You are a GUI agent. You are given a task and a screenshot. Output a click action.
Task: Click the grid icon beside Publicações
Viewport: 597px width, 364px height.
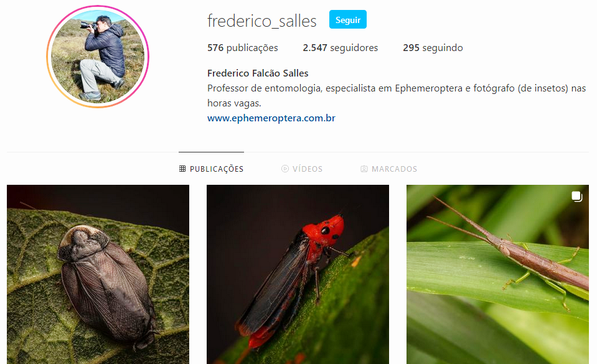coord(182,169)
